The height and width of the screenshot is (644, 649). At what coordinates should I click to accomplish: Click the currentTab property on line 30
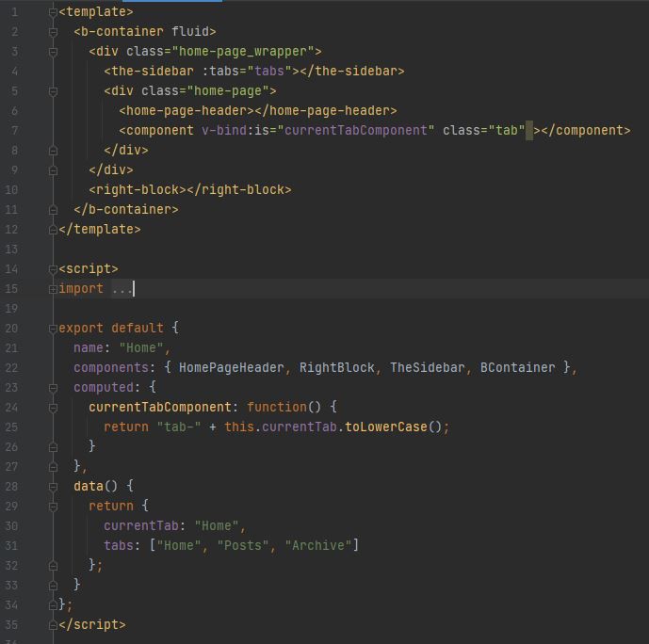(x=141, y=525)
